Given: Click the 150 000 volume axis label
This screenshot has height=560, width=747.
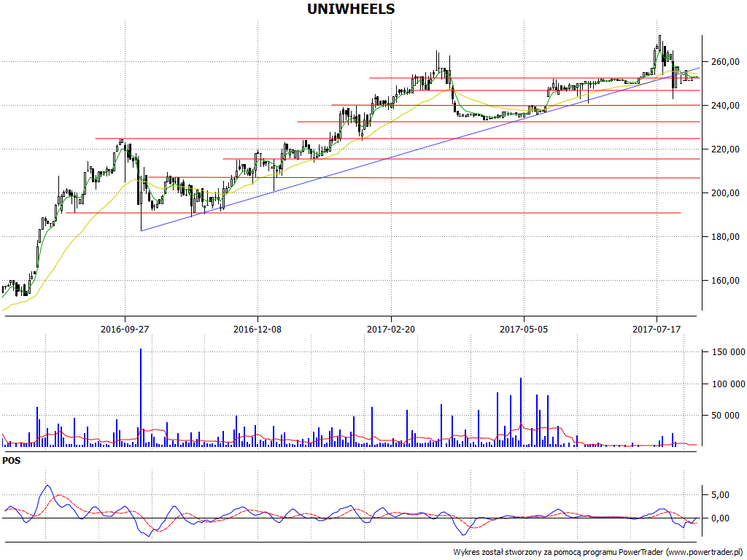Looking at the screenshot, I should (x=728, y=352).
